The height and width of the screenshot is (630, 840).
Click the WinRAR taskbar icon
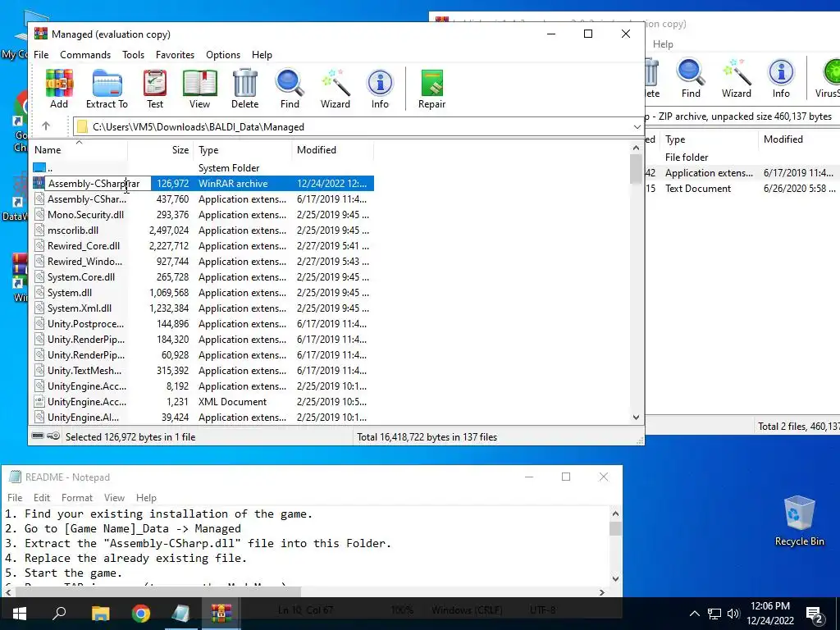[221, 614]
